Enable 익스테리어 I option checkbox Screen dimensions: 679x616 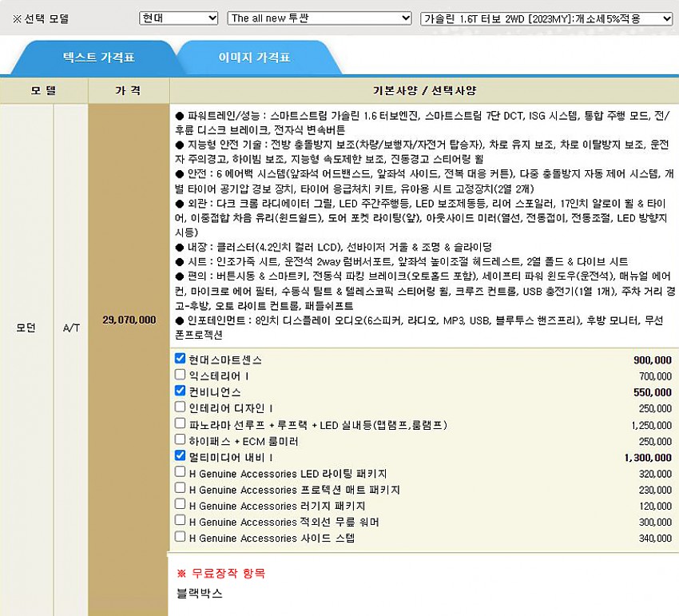coord(181,376)
